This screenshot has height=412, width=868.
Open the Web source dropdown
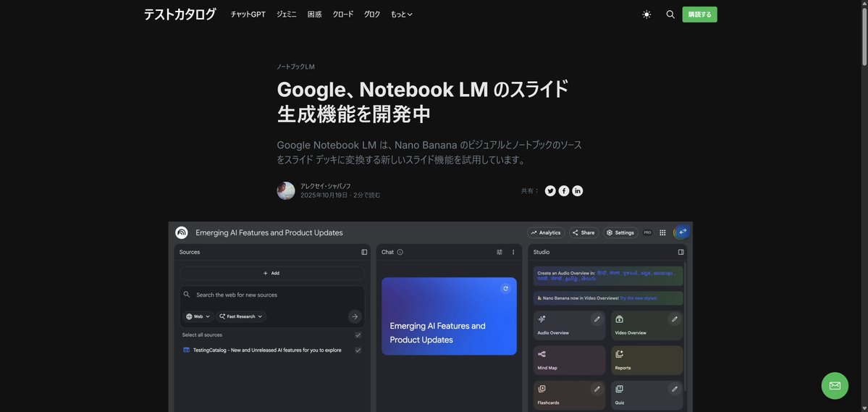pyautogui.click(x=198, y=316)
